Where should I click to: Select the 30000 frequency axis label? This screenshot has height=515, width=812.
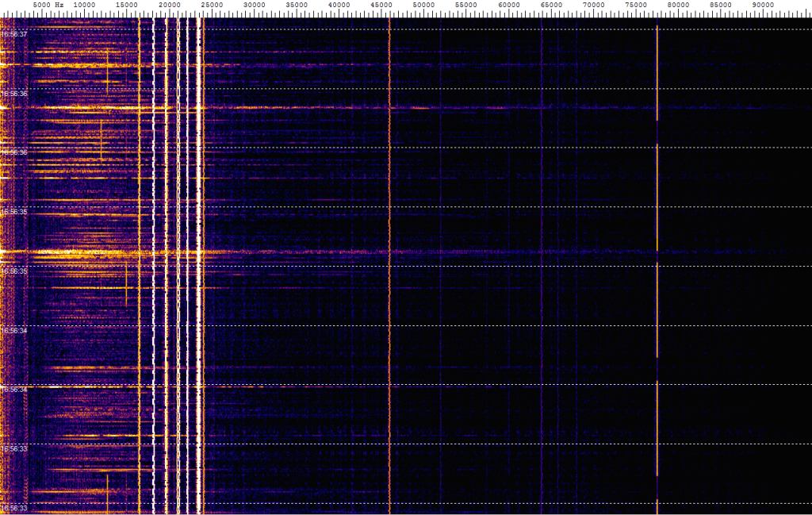tap(254, 5)
